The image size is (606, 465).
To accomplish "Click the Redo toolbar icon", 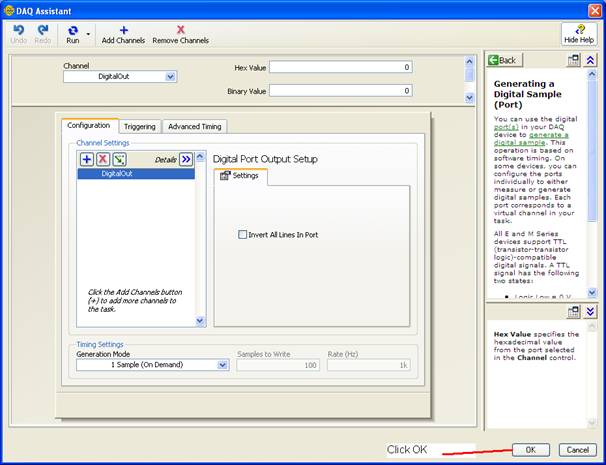I will (43, 34).
